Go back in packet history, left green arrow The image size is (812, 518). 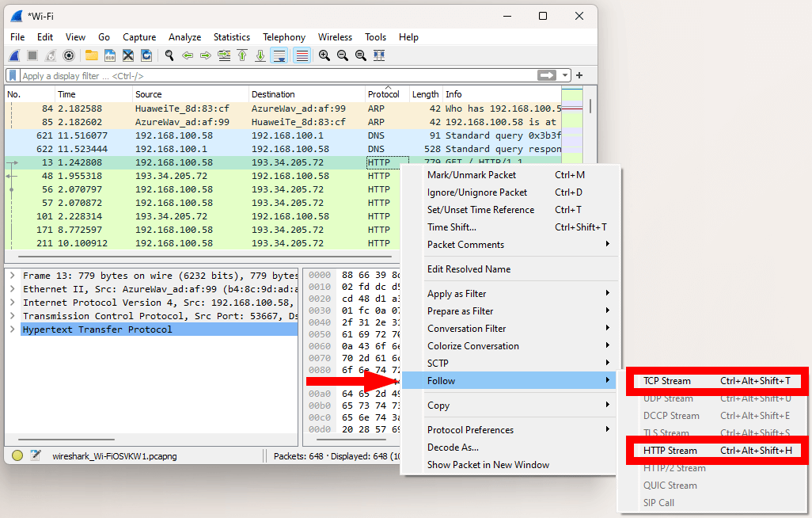(x=188, y=55)
